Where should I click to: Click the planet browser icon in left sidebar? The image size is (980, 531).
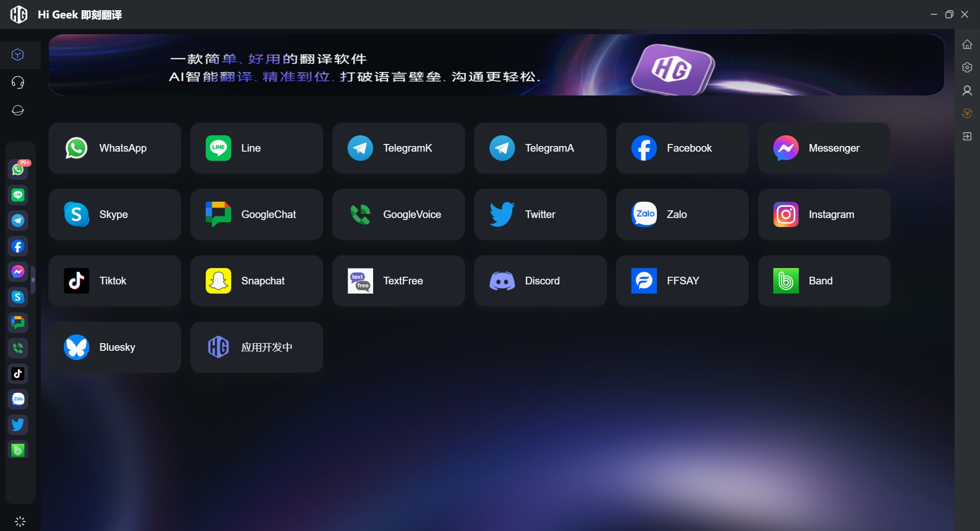[x=18, y=110]
